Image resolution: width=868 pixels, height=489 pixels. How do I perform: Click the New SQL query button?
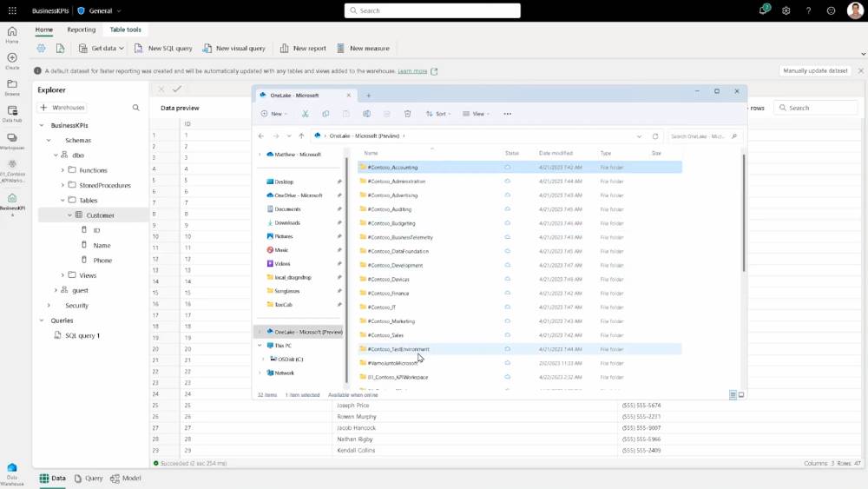coord(163,48)
